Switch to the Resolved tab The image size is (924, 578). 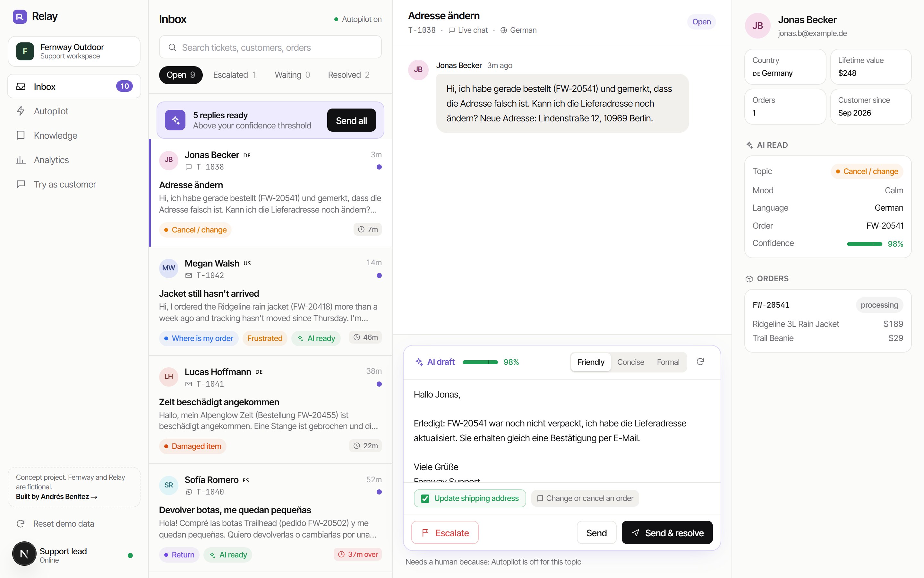(349, 75)
